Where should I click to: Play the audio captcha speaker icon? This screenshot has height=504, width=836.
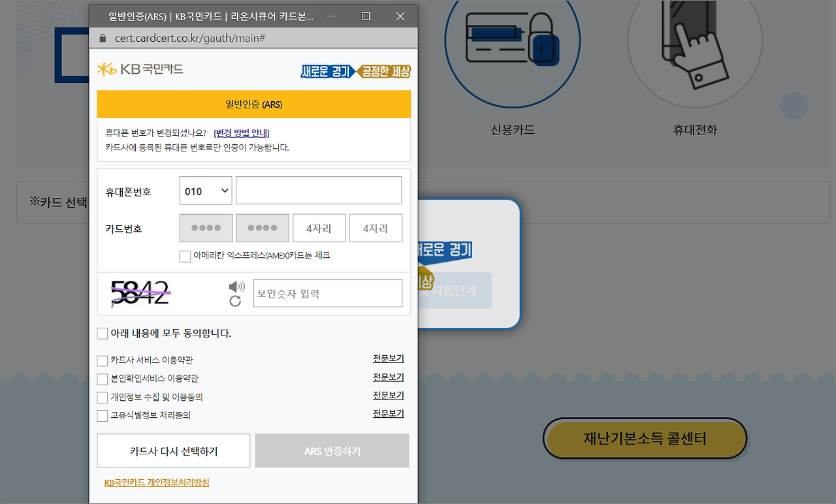(x=236, y=287)
